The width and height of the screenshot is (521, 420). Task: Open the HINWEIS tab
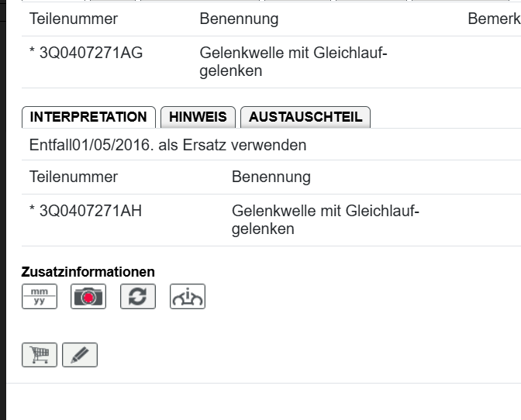[x=198, y=117]
